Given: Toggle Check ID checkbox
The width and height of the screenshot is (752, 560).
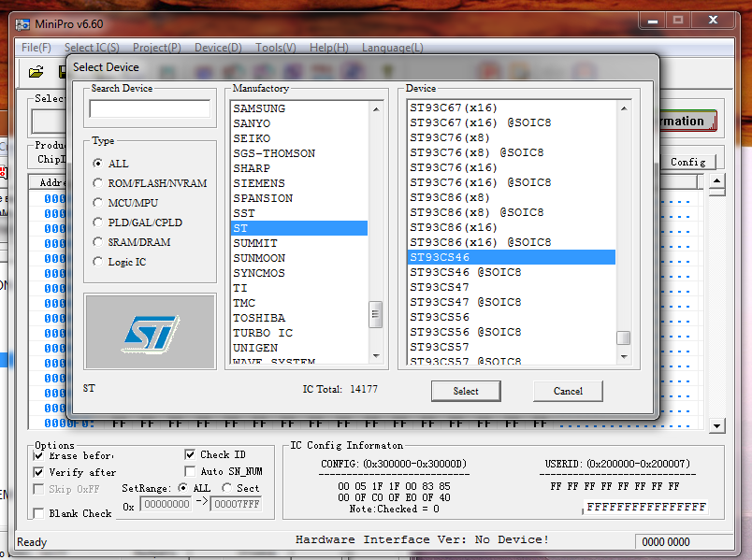Looking at the screenshot, I should pos(190,454).
